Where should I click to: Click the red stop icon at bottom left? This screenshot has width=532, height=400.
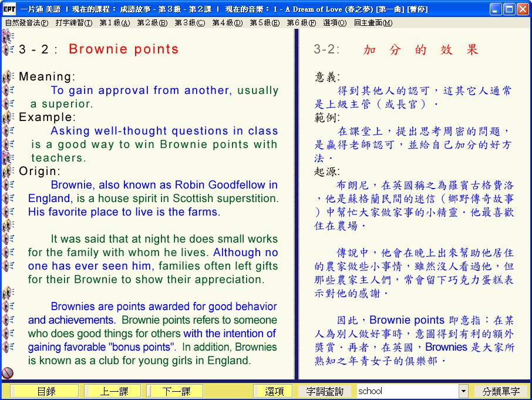(8, 373)
